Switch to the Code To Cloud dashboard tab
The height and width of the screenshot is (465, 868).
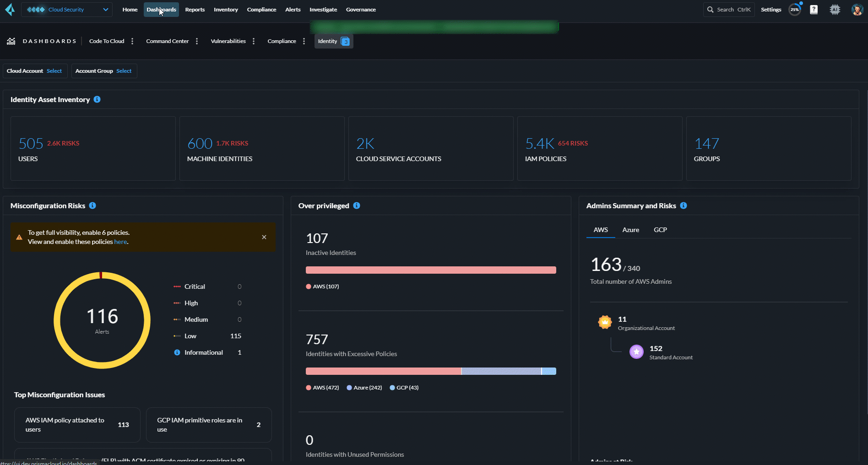tap(107, 41)
